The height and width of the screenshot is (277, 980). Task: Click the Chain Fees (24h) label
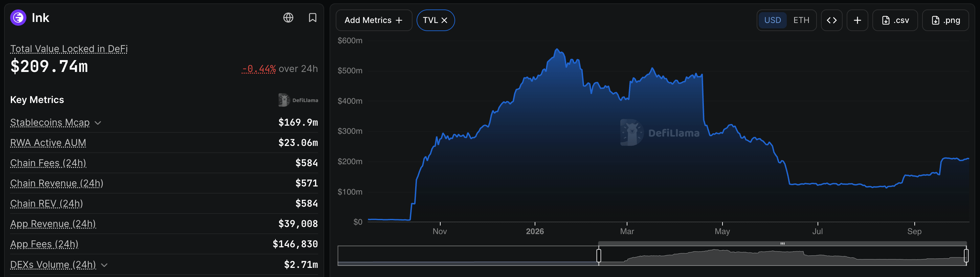[48, 163]
